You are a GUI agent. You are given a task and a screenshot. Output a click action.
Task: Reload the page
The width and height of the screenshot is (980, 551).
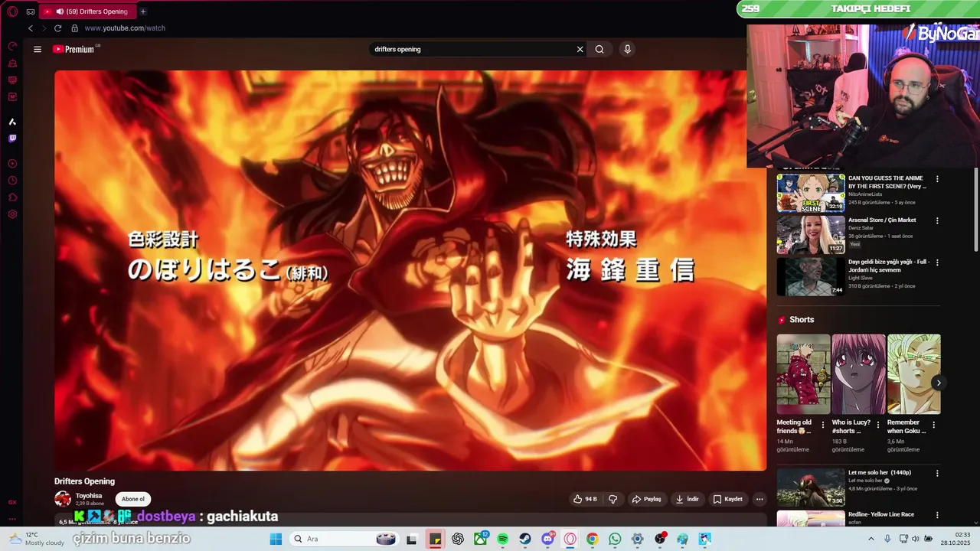57,28
